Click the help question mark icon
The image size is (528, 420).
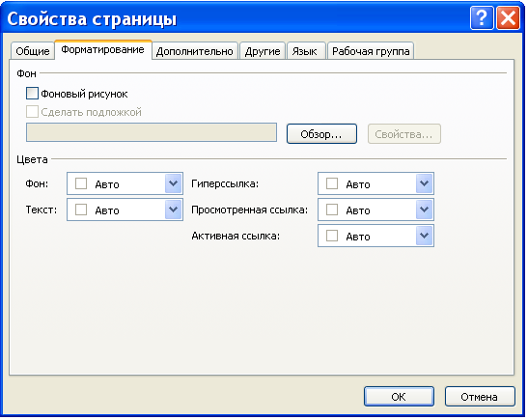pos(482,17)
